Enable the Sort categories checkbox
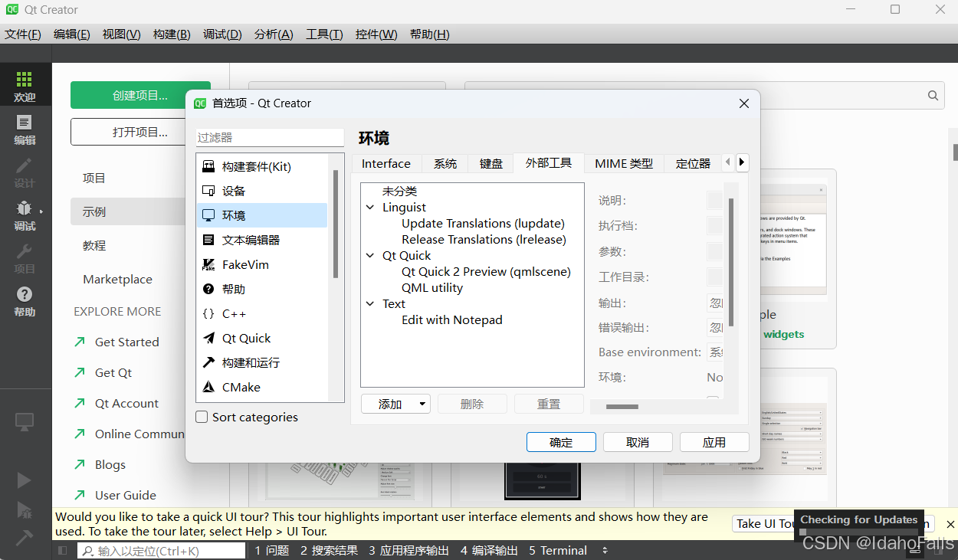This screenshot has width=958, height=560. coord(202,417)
